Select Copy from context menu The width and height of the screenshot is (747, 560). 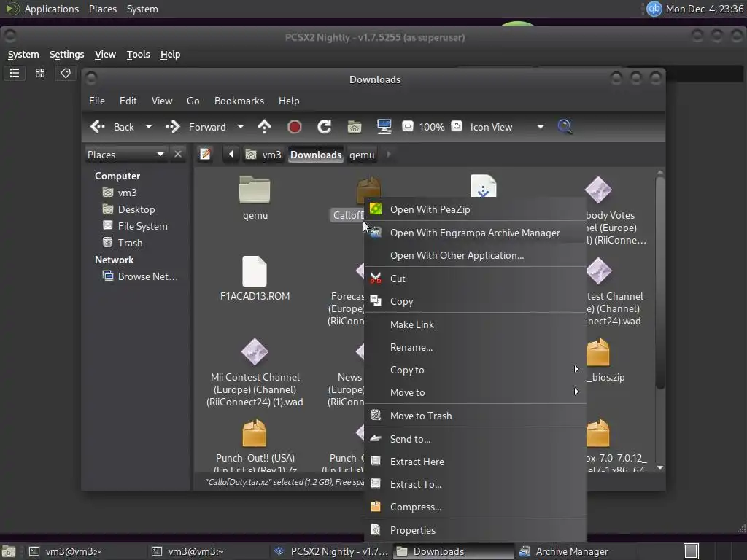(x=475, y=301)
